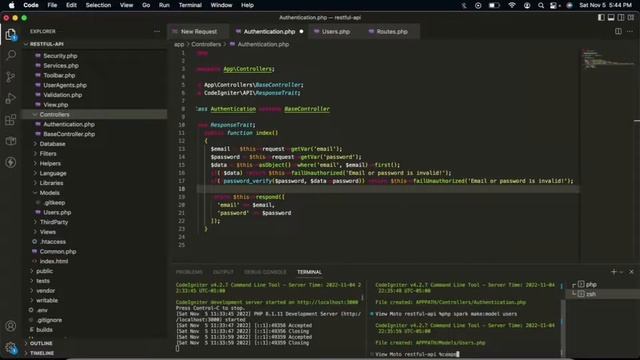
Task: Open the PROBLEMS panel tab
Action: click(x=189, y=272)
